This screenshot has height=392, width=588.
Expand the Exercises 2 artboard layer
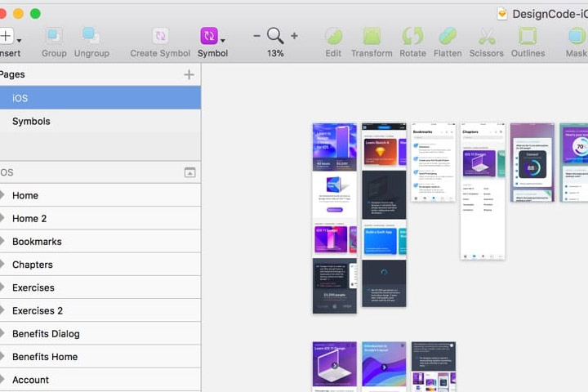click(x=2, y=310)
